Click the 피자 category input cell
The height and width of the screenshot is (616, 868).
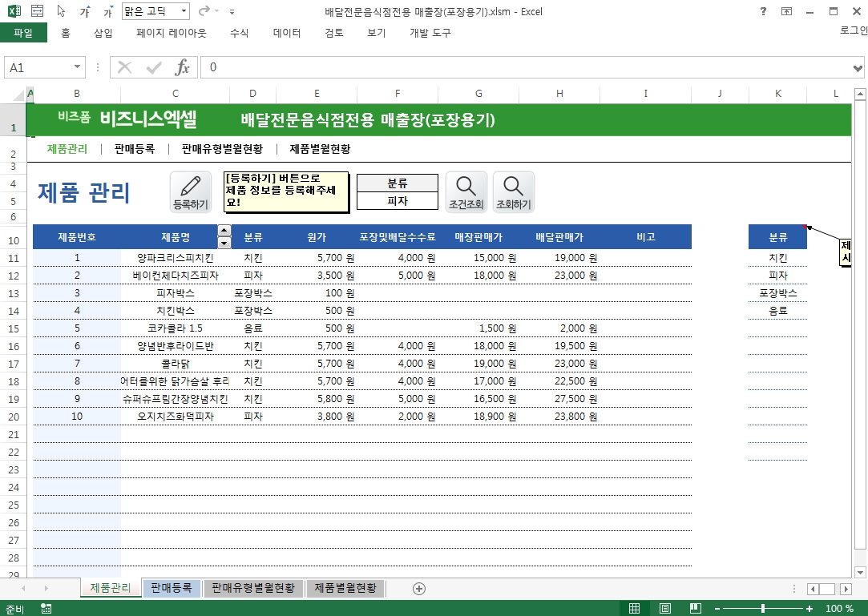click(398, 201)
